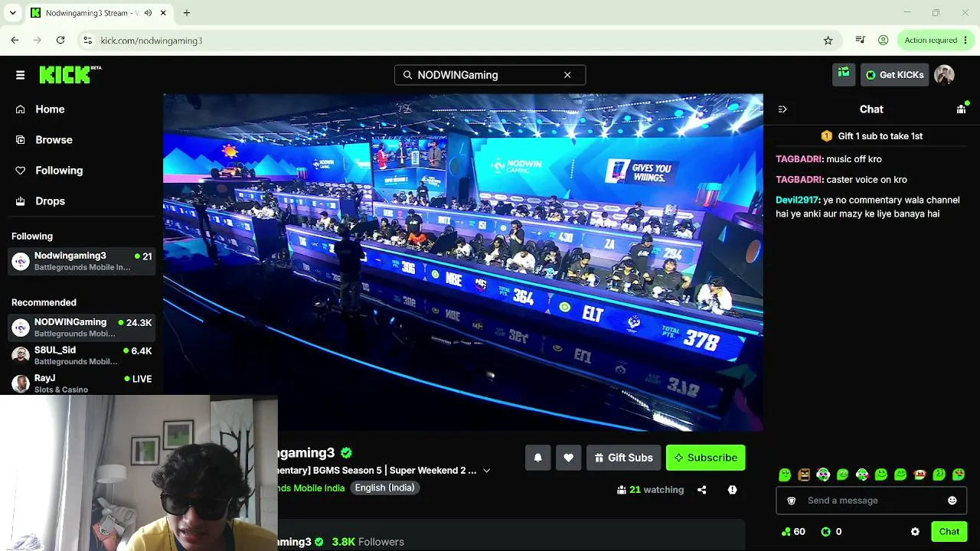This screenshot has height=551, width=980.
Task: Open a new browser tab
Action: (x=187, y=13)
